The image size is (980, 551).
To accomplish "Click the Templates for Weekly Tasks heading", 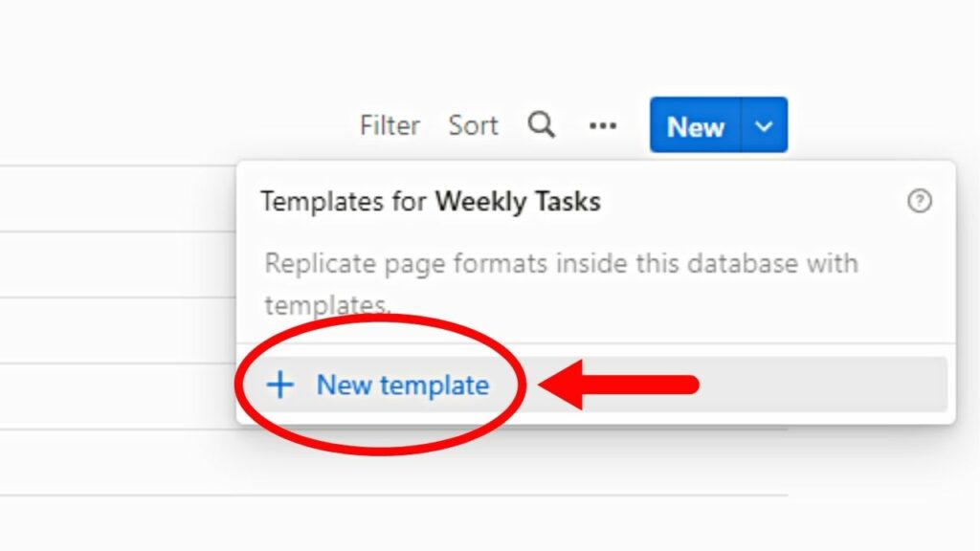I will point(432,202).
